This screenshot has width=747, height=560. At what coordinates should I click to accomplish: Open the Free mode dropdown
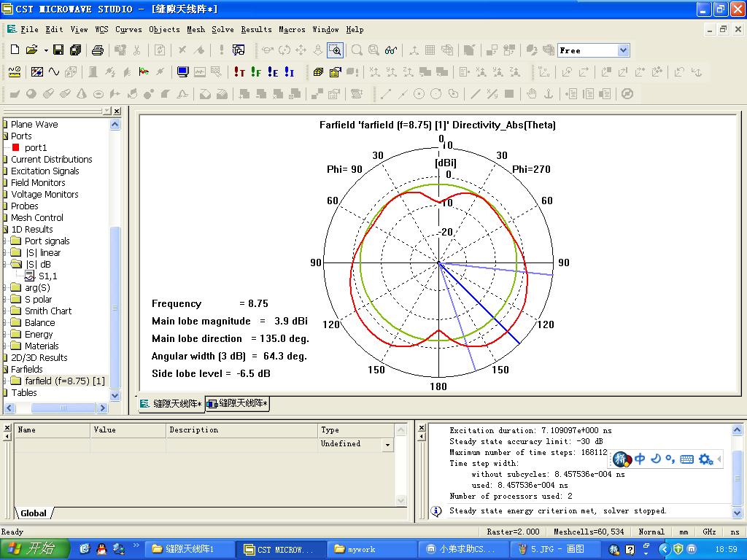pos(623,50)
